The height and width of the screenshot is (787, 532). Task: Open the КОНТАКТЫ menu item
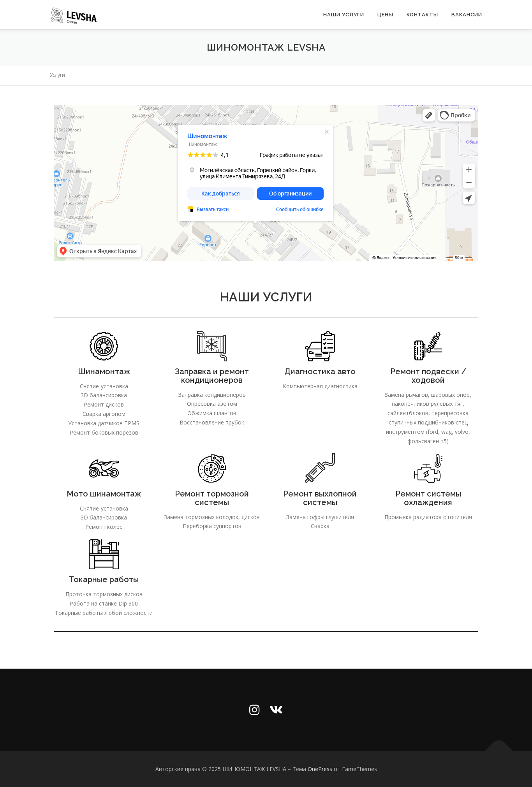422,15
